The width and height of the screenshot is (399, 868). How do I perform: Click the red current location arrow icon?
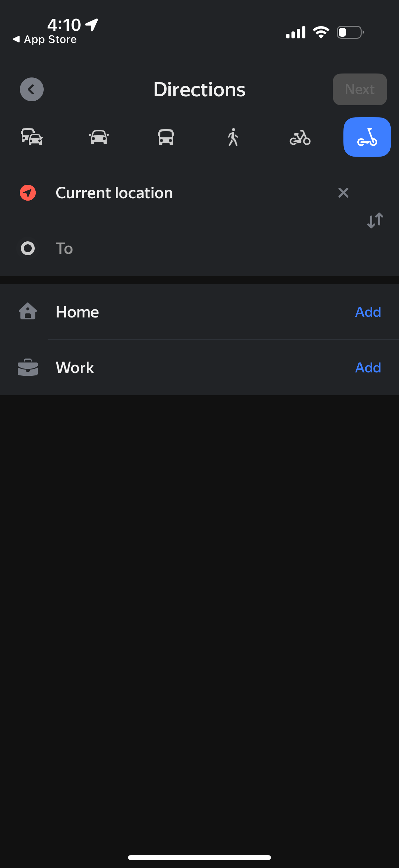(x=27, y=193)
